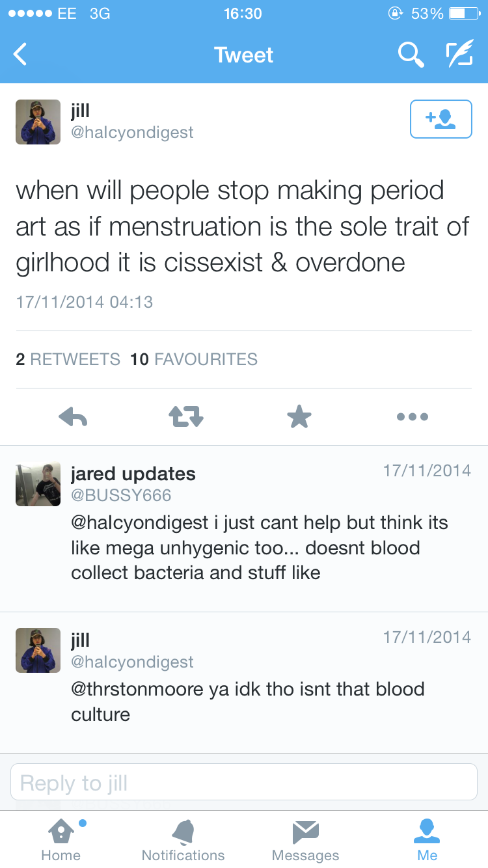Open the jared updates profile name
The image size is (488, 868).
pos(133,474)
